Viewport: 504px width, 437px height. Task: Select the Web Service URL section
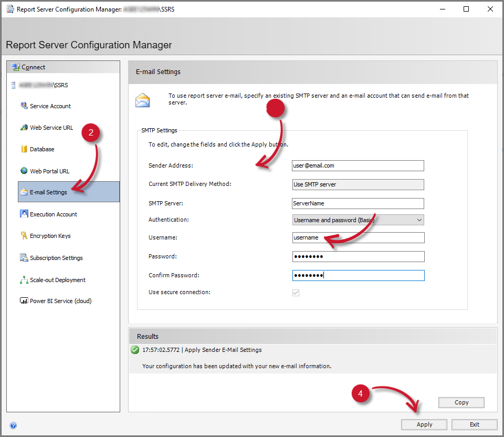click(x=50, y=127)
